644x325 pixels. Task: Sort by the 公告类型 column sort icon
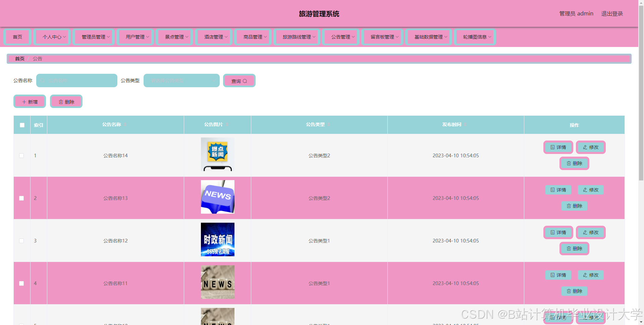click(329, 125)
